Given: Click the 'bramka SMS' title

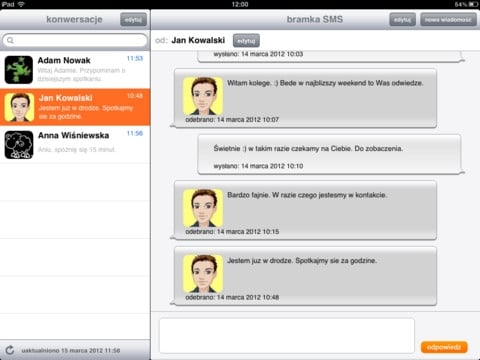Looking at the screenshot, I should click(315, 19).
